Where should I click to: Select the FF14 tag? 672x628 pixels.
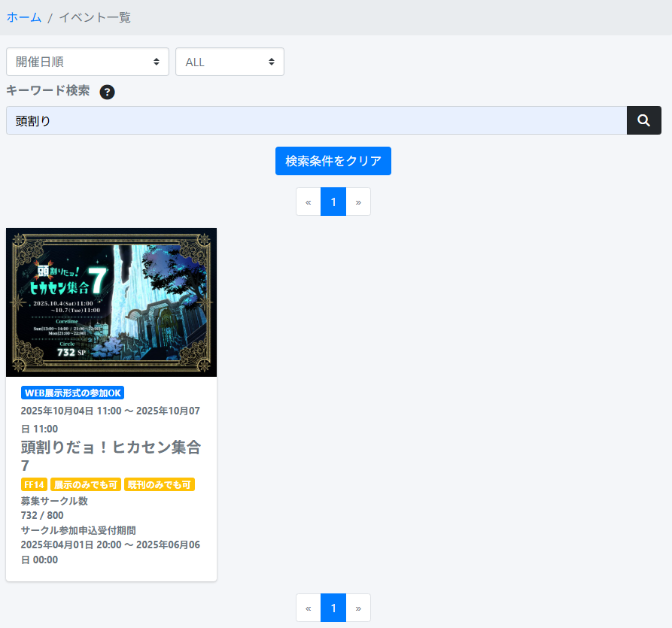tap(35, 484)
